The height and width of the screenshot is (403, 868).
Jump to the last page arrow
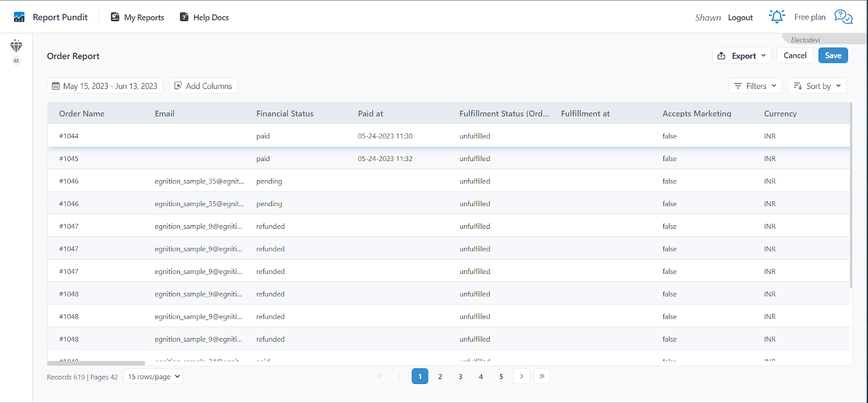click(x=542, y=376)
